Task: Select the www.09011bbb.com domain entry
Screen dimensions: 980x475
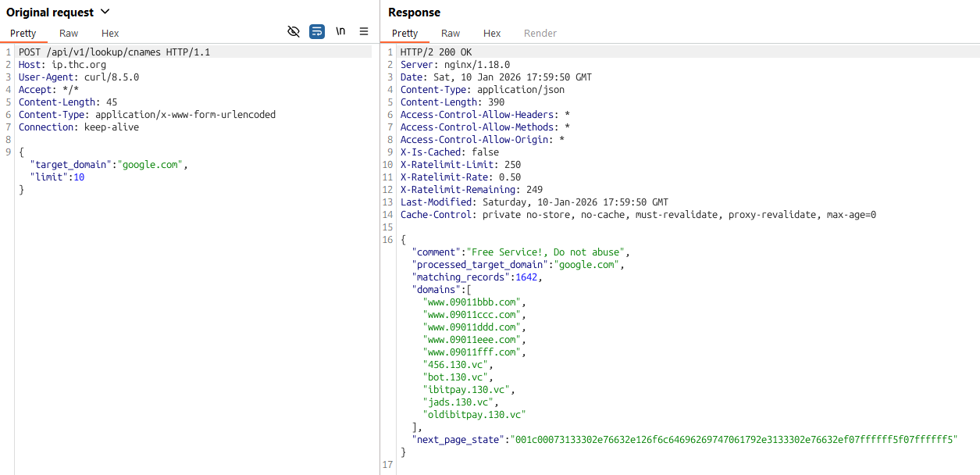Action: [473, 302]
